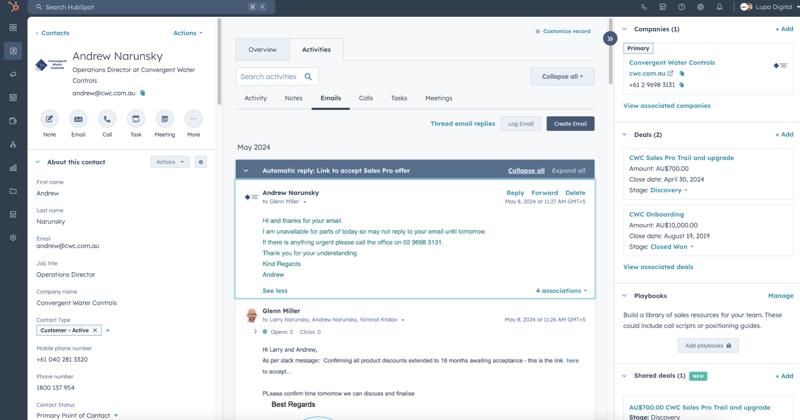This screenshot has height=420, width=800.
Task: Select the Tasks filter tab
Action: click(399, 98)
